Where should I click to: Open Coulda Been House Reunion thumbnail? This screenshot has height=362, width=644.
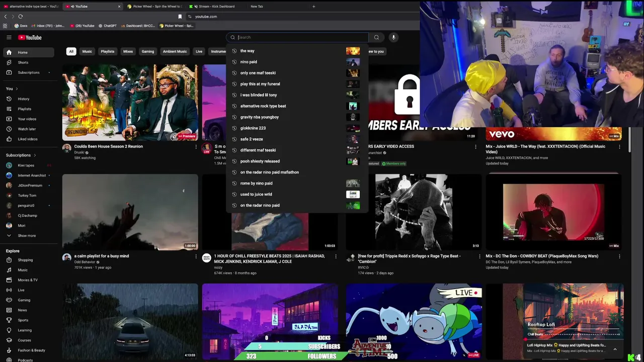pos(130,103)
